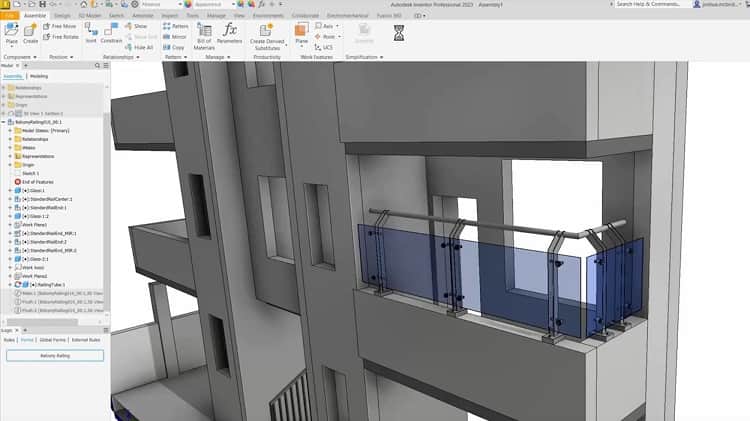Click the Mirror component tool
The image size is (750, 421).
175,37
